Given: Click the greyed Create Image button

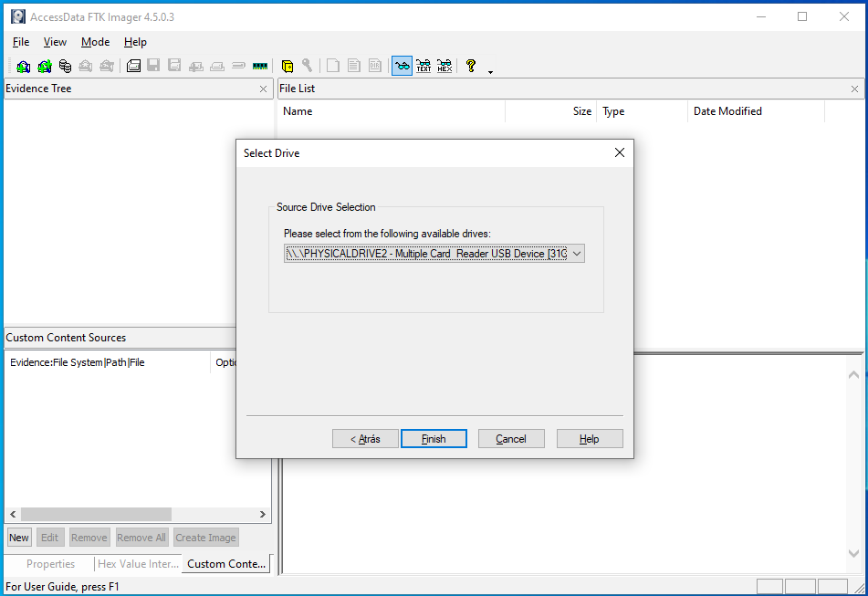Looking at the screenshot, I should pyautogui.click(x=206, y=538).
